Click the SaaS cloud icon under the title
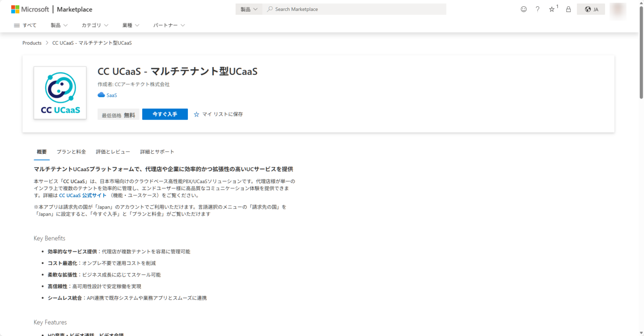 click(x=101, y=95)
